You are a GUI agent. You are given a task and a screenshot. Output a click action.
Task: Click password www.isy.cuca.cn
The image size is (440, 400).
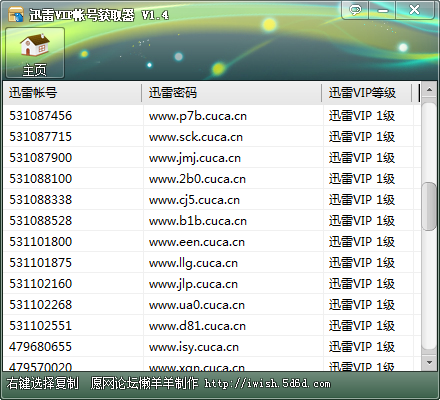click(194, 347)
